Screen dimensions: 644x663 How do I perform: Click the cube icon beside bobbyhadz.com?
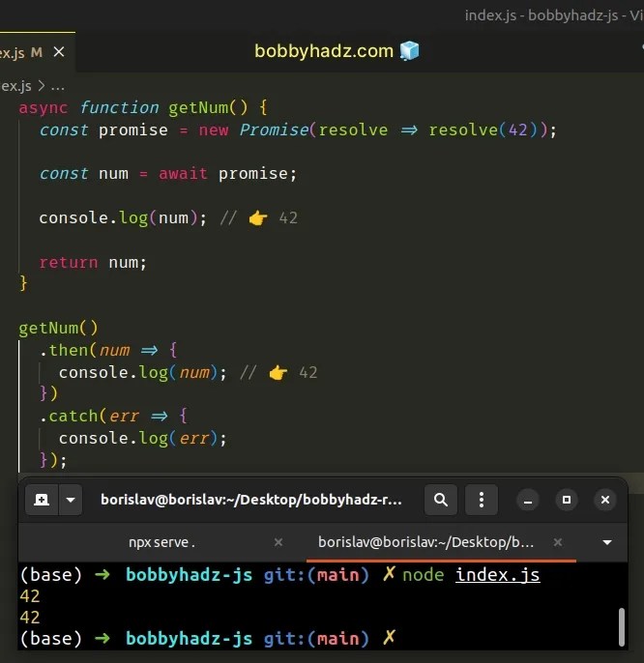[x=409, y=51]
